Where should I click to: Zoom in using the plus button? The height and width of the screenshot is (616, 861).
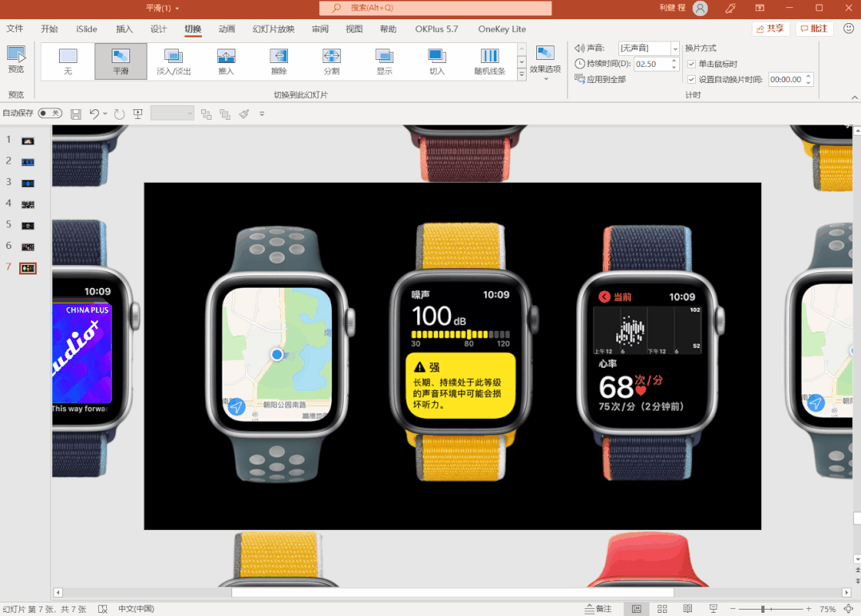click(809, 609)
